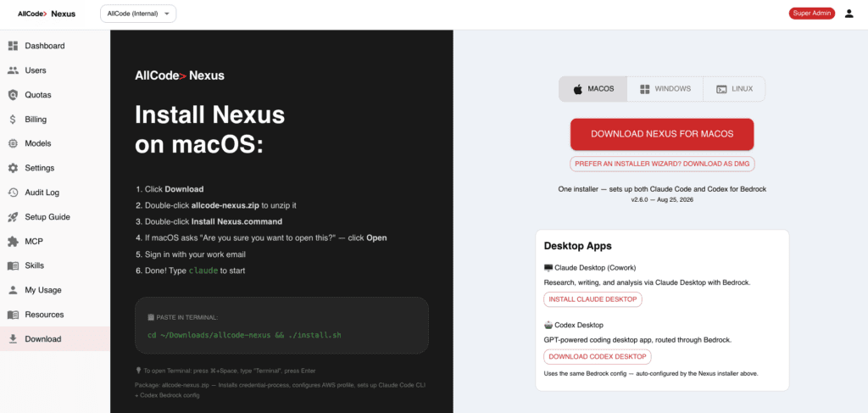The width and height of the screenshot is (868, 413).
Task: Open the Quotas page
Action: point(55,95)
